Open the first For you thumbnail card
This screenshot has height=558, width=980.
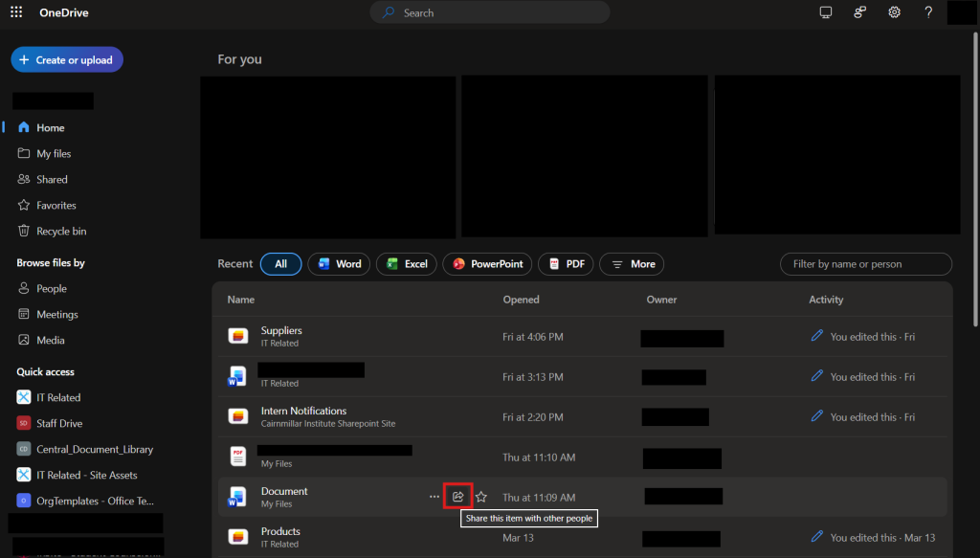[x=327, y=158]
